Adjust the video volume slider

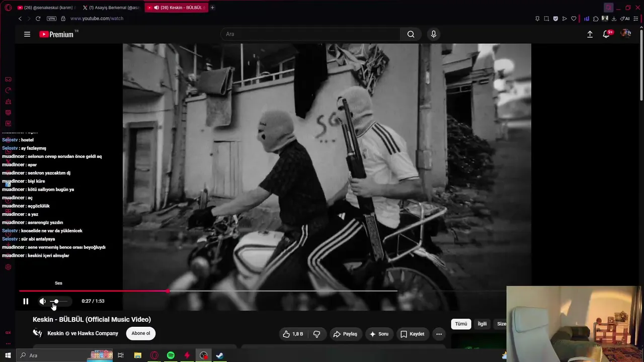pos(58,301)
